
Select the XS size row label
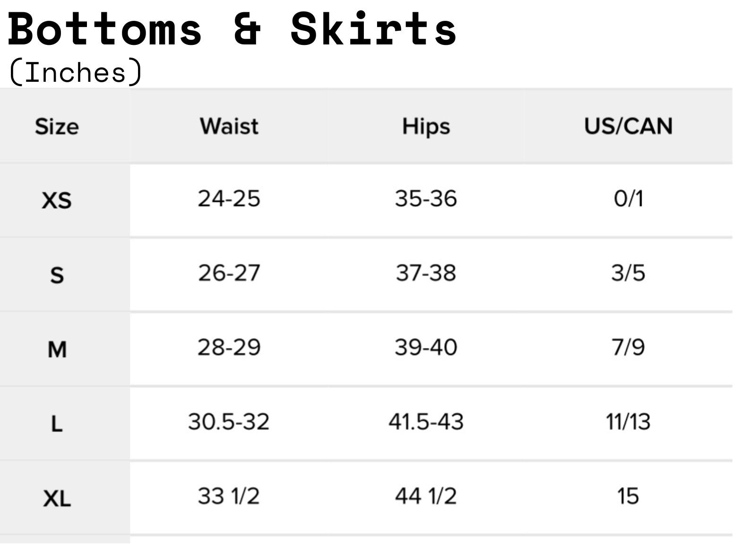[57, 200]
